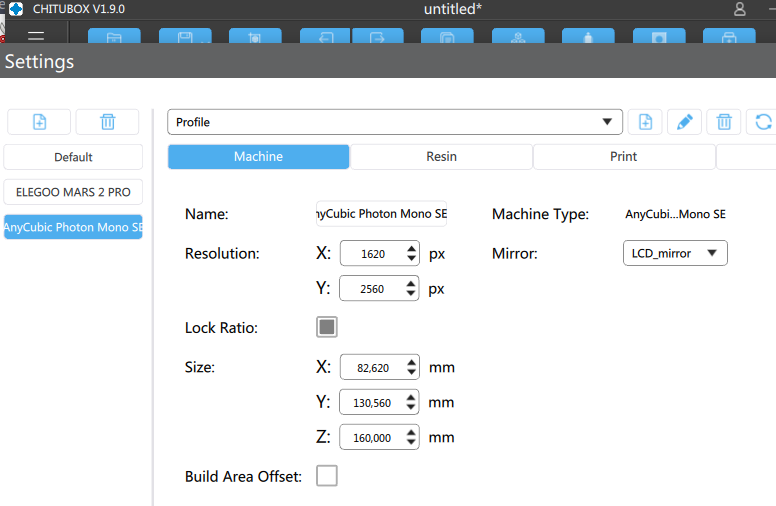The image size is (776, 506).
Task: Click the Undo arrow toolbar icon
Action: pos(325,36)
